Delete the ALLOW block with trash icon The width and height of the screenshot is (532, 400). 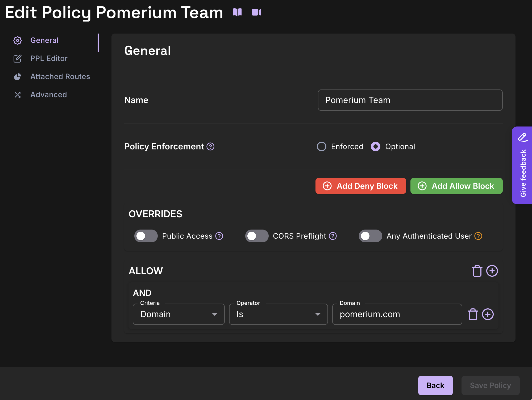click(477, 271)
